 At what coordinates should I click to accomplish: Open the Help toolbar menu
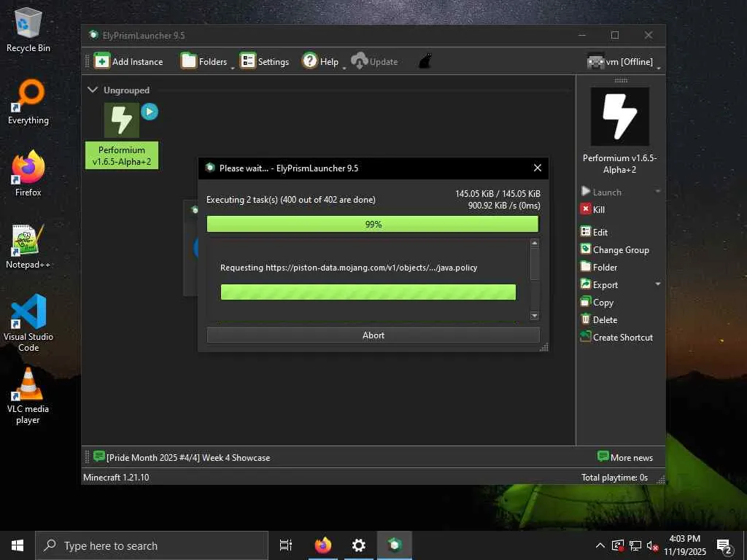(320, 61)
